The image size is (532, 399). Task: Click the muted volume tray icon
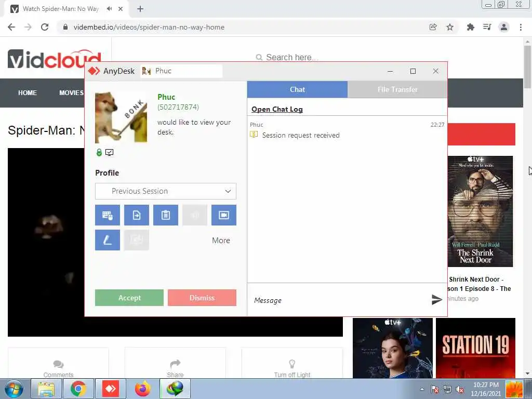click(x=460, y=389)
